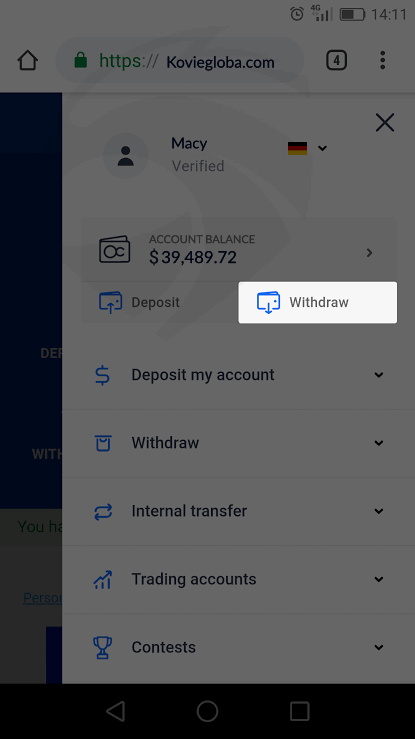The image size is (415, 739).
Task: Open the browser three-dot menu
Action: (382, 60)
